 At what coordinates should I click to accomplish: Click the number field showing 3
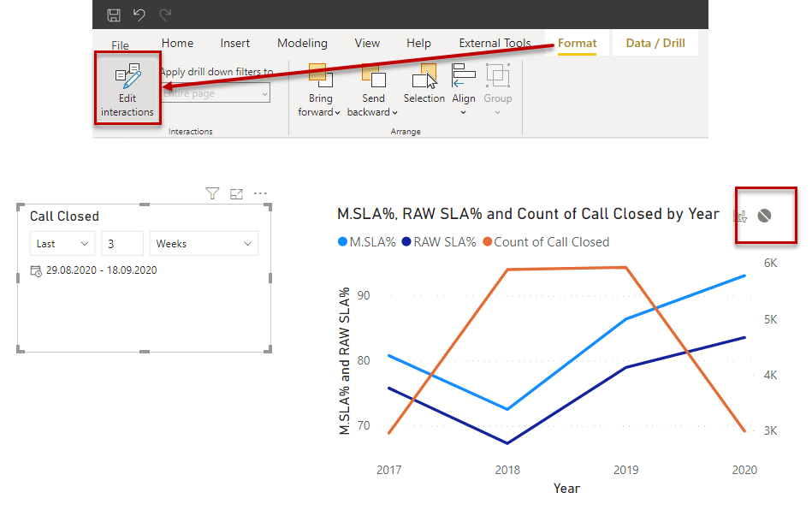coord(122,243)
